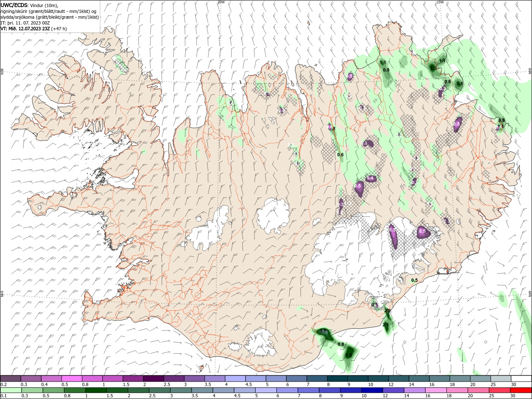The image size is (532, 399).
Task: Click the lilac 14 swatch in lower legend row
Action: 414,390
